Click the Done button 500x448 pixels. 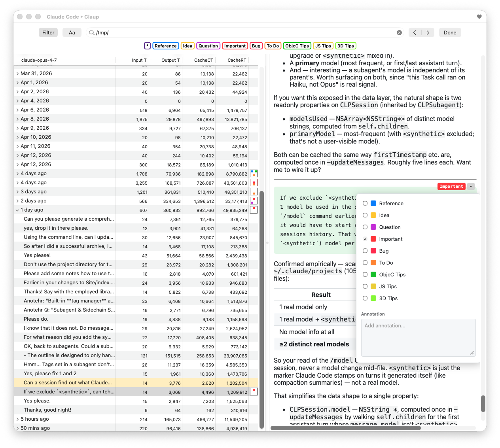pos(450,33)
